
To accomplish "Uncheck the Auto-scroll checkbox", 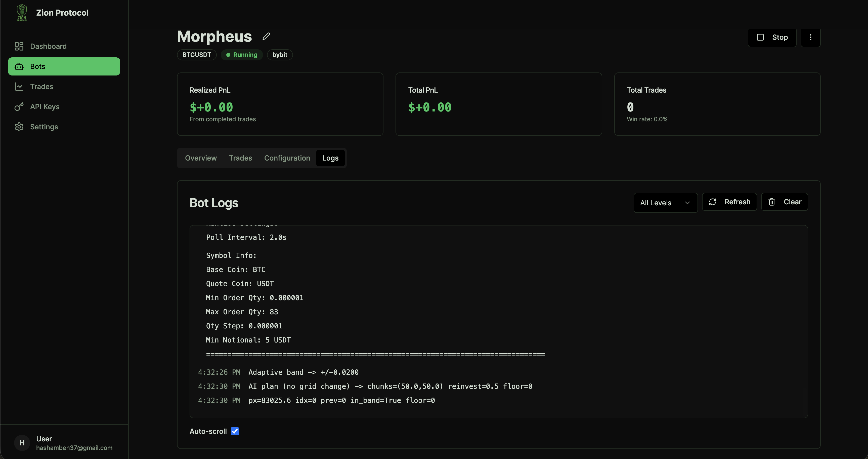I will (235, 431).
